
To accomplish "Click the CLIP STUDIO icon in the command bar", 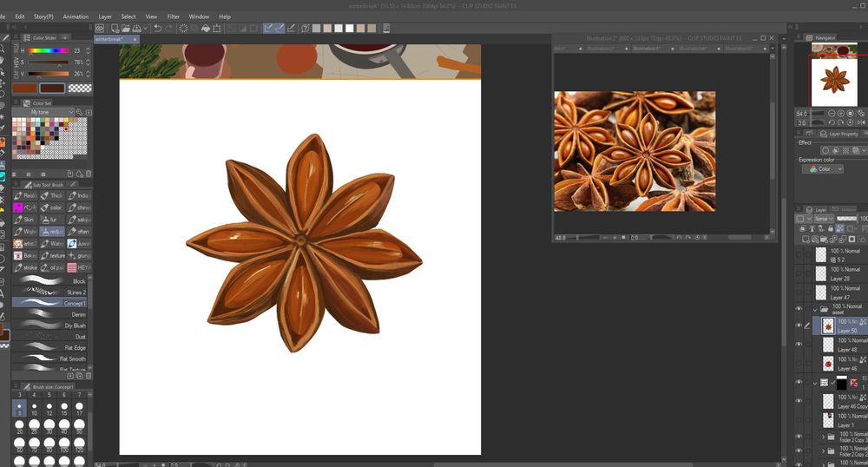I will (101, 28).
